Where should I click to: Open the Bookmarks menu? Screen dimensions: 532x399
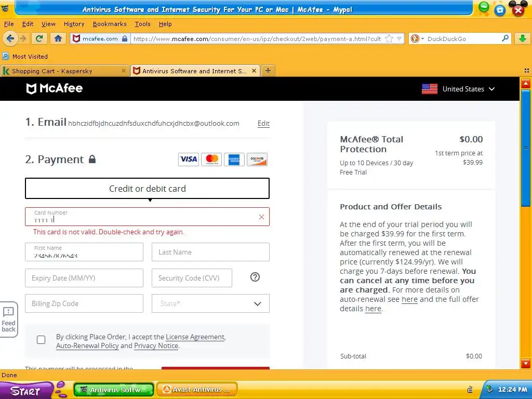click(110, 24)
